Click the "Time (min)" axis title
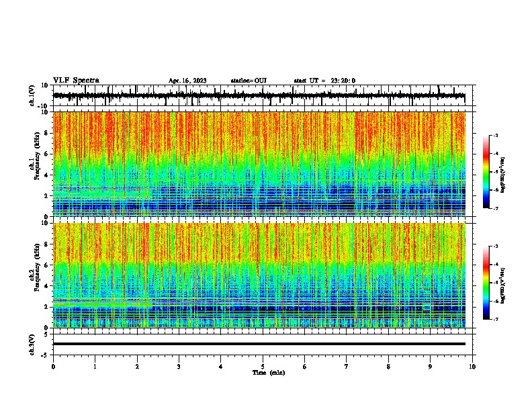 269,373
